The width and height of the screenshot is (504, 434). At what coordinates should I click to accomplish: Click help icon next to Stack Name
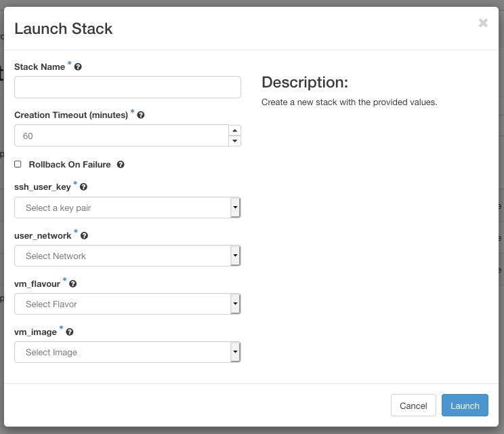(x=78, y=67)
